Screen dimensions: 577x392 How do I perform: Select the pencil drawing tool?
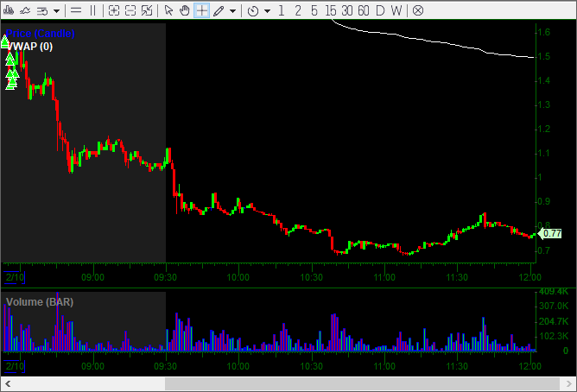[x=219, y=10]
